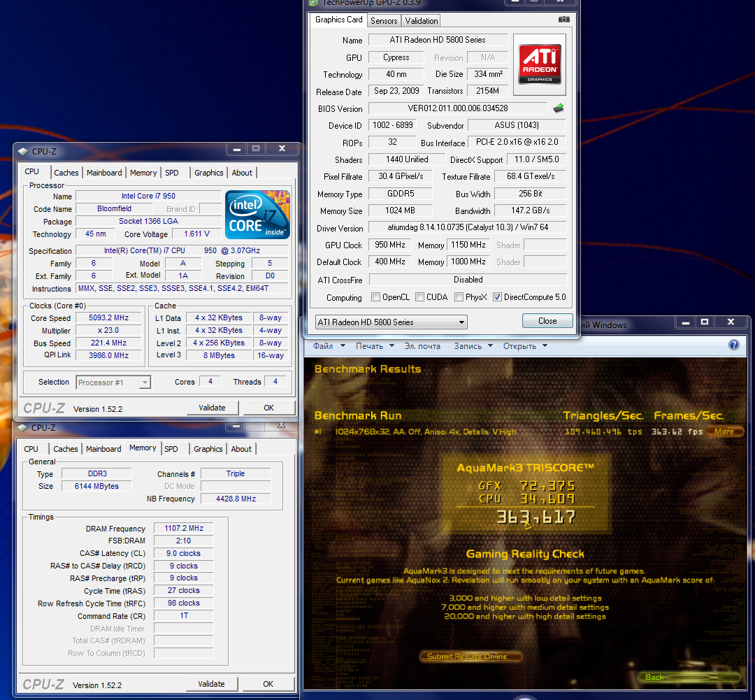Click the BIOS Version field in GPU-Z
Screen dimensions: 755x700
pos(458,108)
